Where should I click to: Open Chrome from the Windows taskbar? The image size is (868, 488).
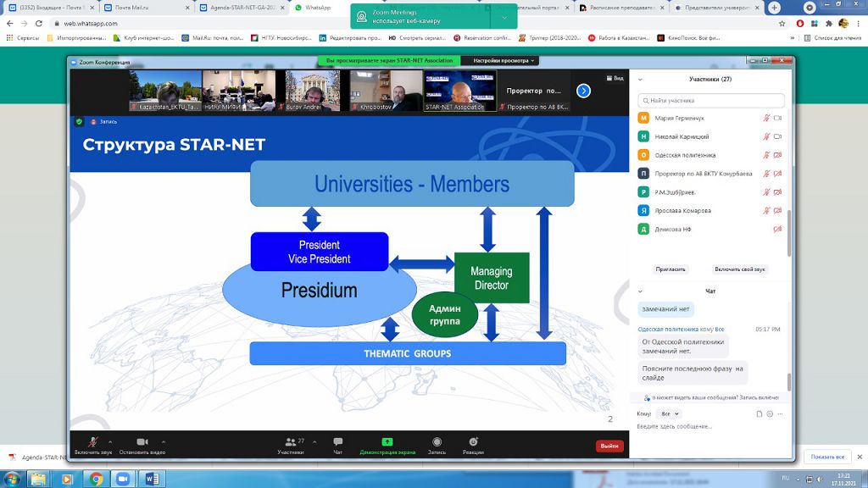(x=96, y=479)
